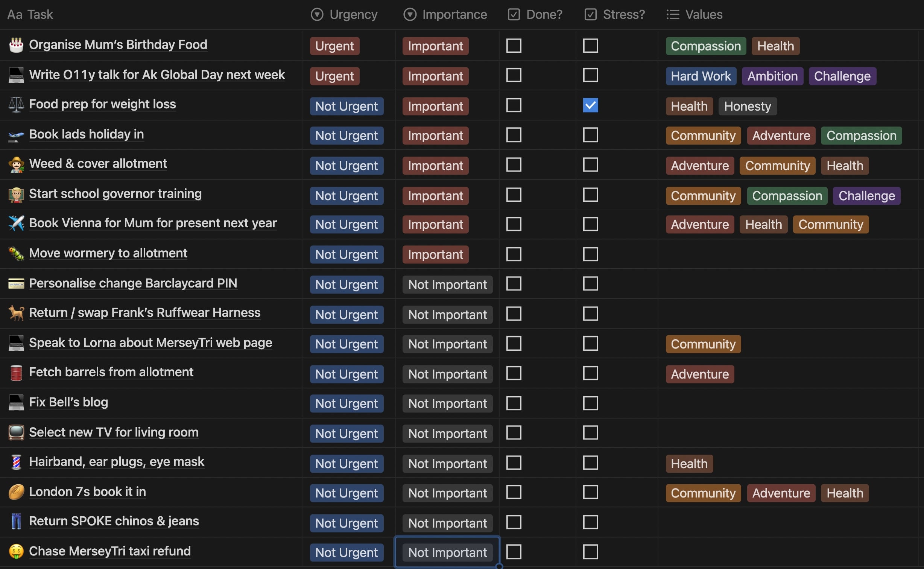Viewport: 924px width, 569px height.
Task: Click purple Ambition tag in Write O11y talk row
Action: [x=772, y=76]
